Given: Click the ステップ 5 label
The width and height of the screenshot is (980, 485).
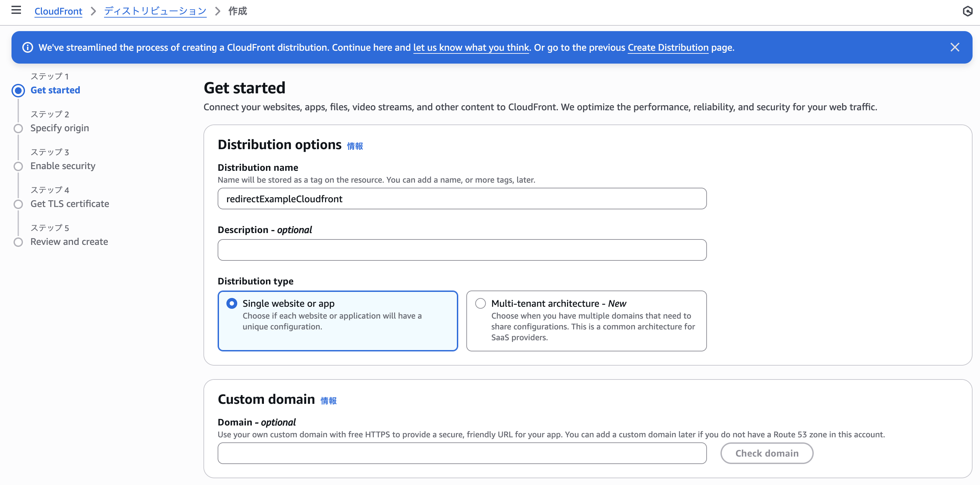Looking at the screenshot, I should point(49,228).
